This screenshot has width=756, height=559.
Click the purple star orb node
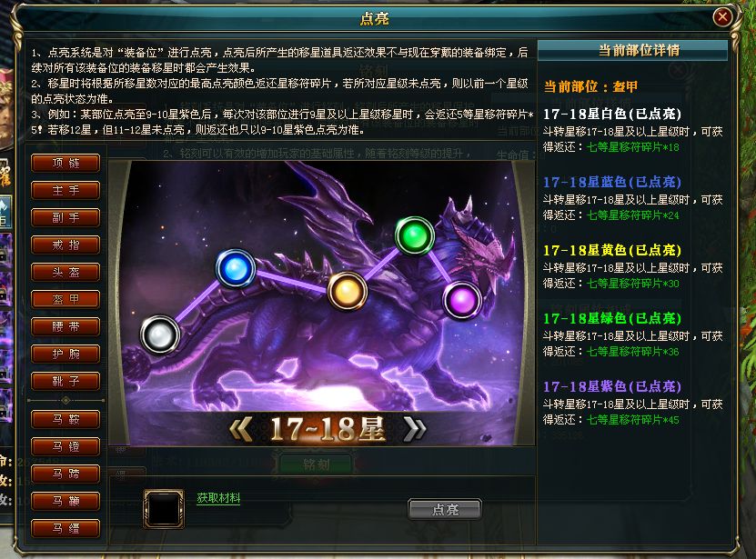click(x=462, y=300)
